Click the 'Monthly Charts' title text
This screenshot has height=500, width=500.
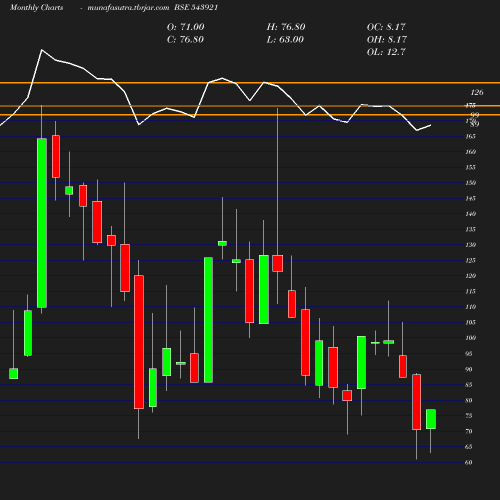[x=37, y=8]
